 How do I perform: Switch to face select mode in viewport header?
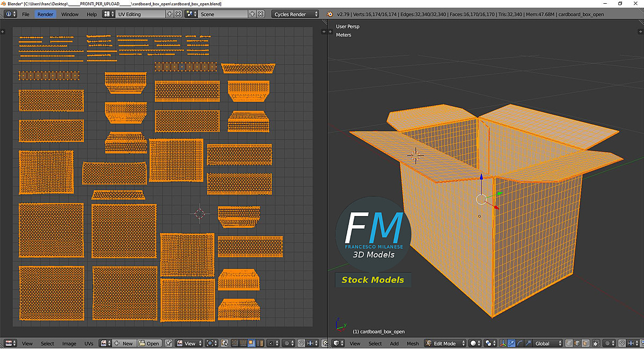(x=585, y=345)
